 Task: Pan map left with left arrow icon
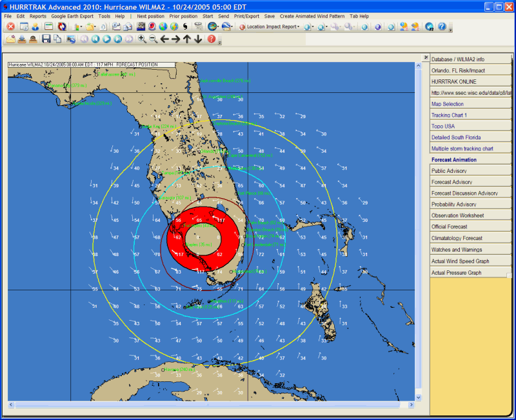[x=165, y=39]
